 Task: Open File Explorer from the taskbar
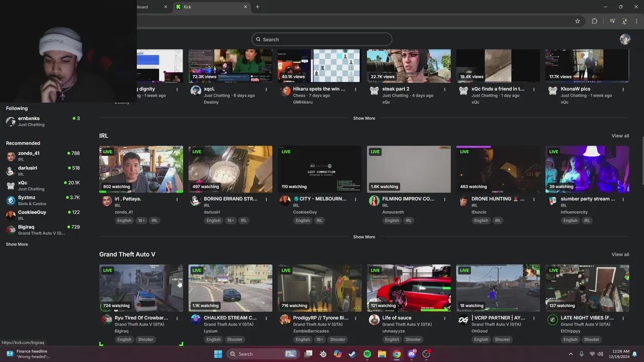tap(382, 354)
